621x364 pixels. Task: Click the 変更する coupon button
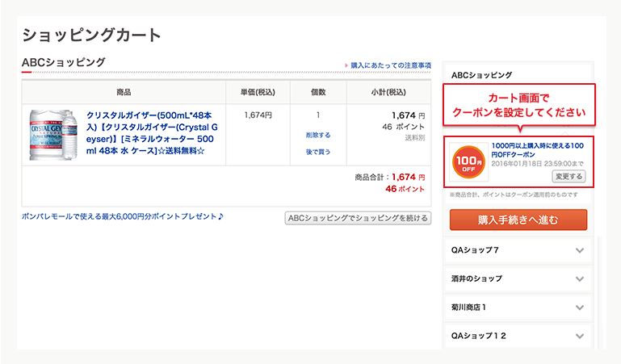click(569, 177)
